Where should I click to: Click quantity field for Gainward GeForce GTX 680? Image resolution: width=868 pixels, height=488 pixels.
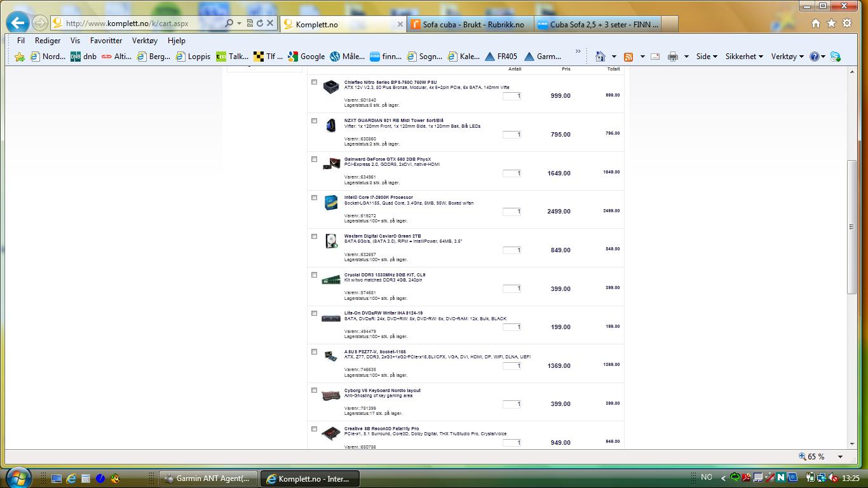[x=512, y=173]
